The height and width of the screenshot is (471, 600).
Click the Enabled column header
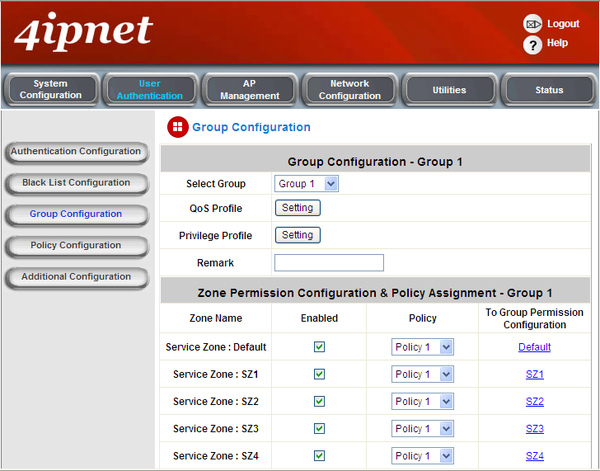point(319,318)
